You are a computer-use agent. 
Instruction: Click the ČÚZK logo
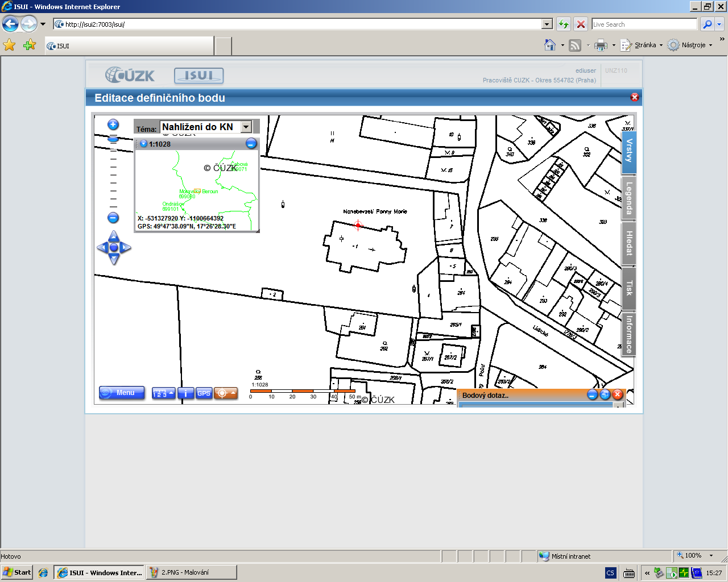[130, 75]
